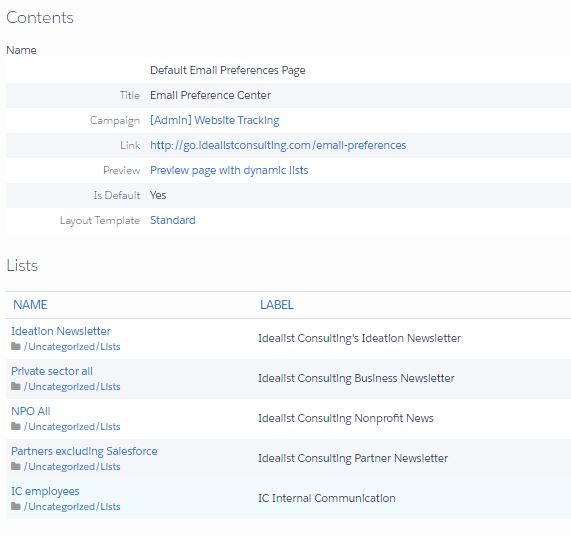Open /Uncategorized/Lists path under Private sector all

[72, 387]
